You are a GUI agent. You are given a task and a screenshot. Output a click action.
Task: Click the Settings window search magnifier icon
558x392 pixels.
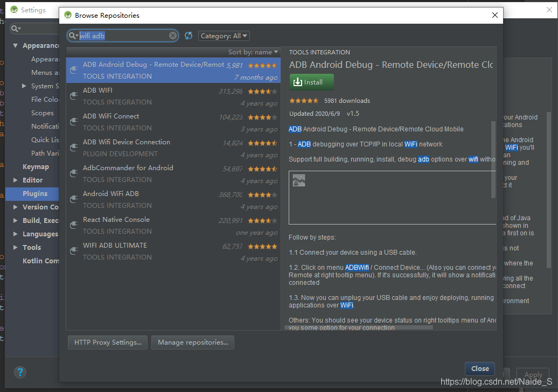point(16,29)
